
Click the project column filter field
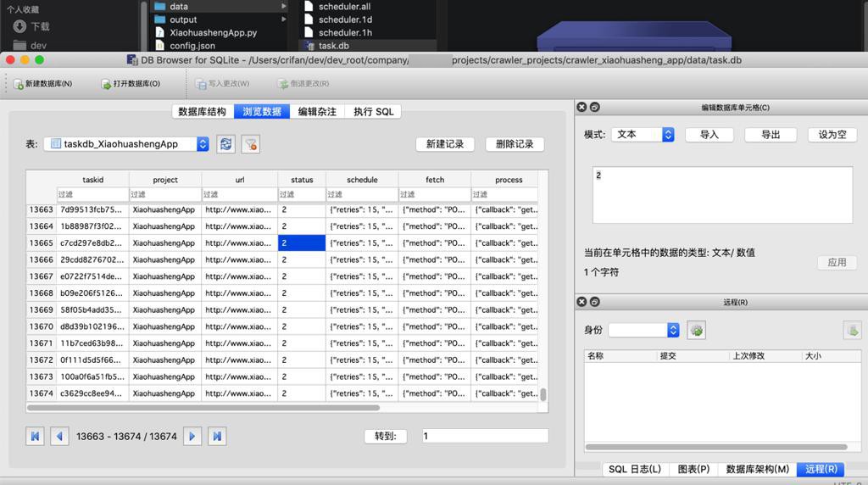pos(165,194)
